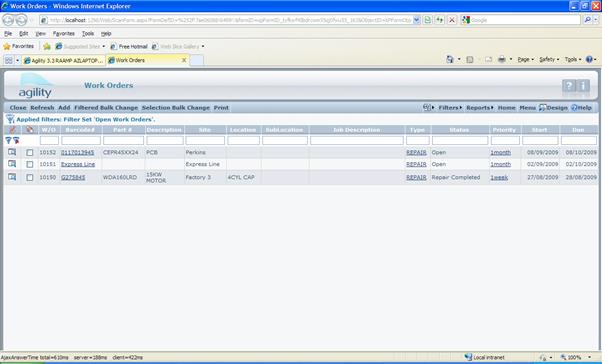
Task: Open the browser Page dropdown menu
Action: 526,60
